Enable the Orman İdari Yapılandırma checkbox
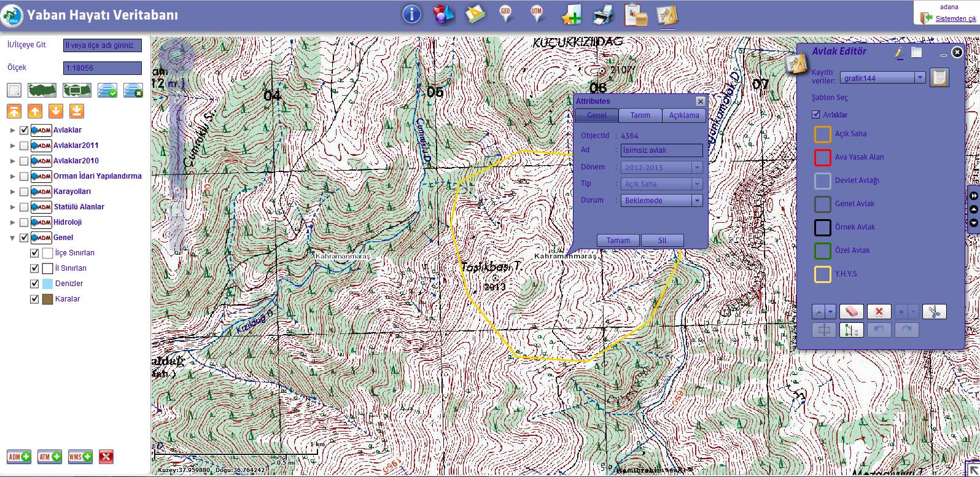This screenshot has height=477, width=980. pyautogui.click(x=24, y=176)
